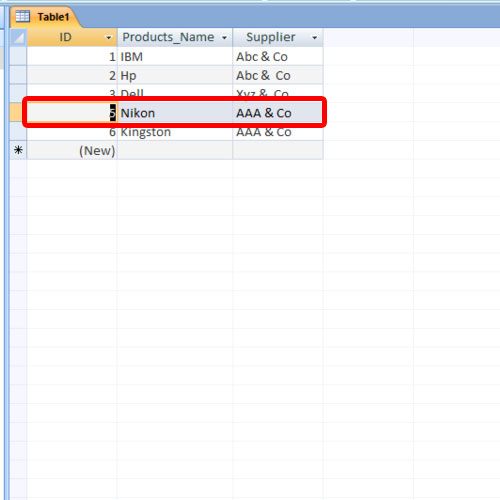This screenshot has height=500, width=500.
Task: Click the Kingston product cell
Action: tap(175, 132)
